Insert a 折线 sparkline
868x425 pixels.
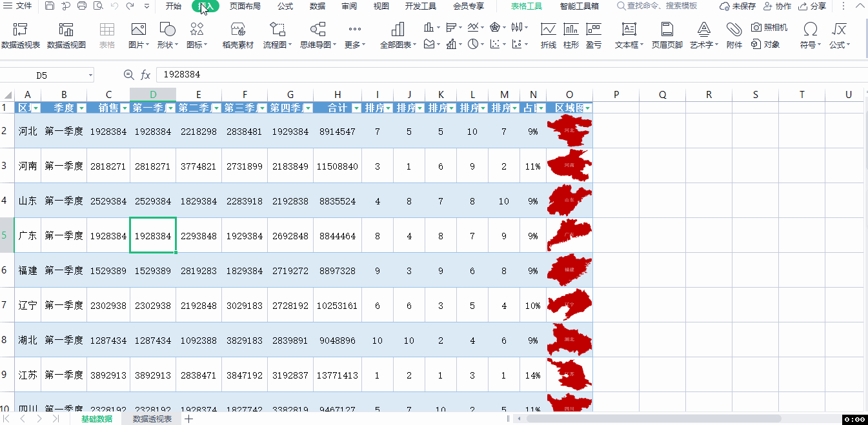548,35
